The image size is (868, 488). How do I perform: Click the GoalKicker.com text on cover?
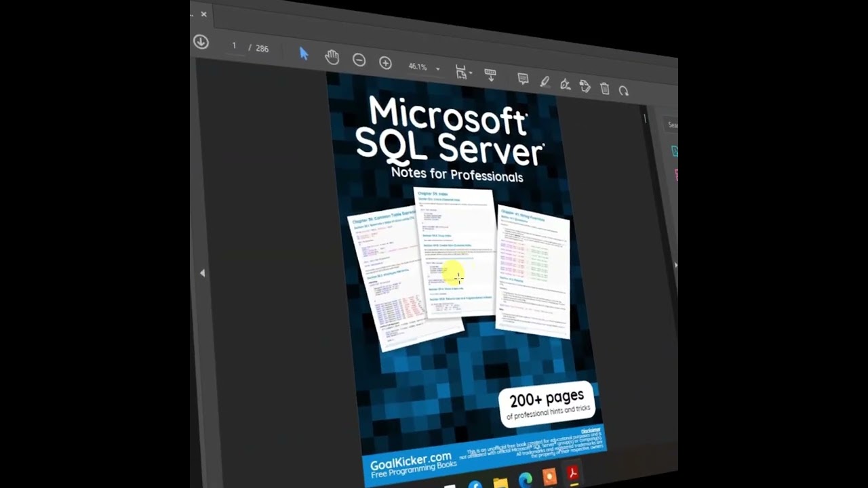(410, 462)
